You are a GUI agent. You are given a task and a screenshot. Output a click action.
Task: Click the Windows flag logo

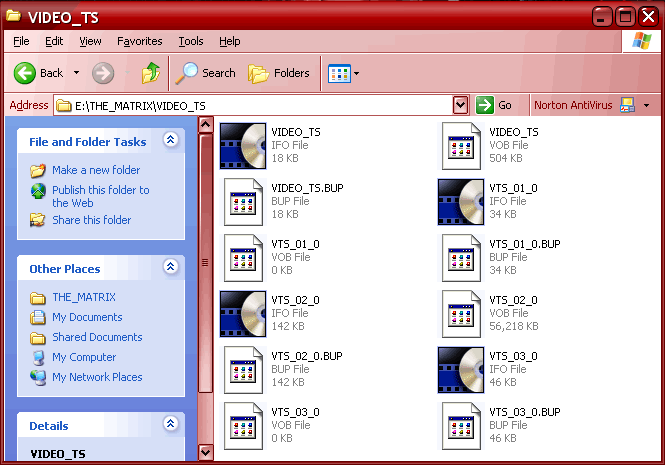[642, 41]
